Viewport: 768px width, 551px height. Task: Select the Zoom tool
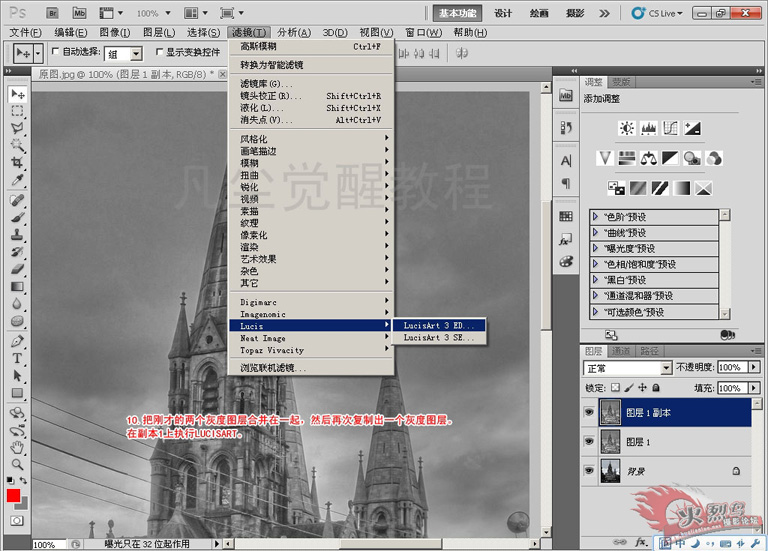click(x=18, y=464)
